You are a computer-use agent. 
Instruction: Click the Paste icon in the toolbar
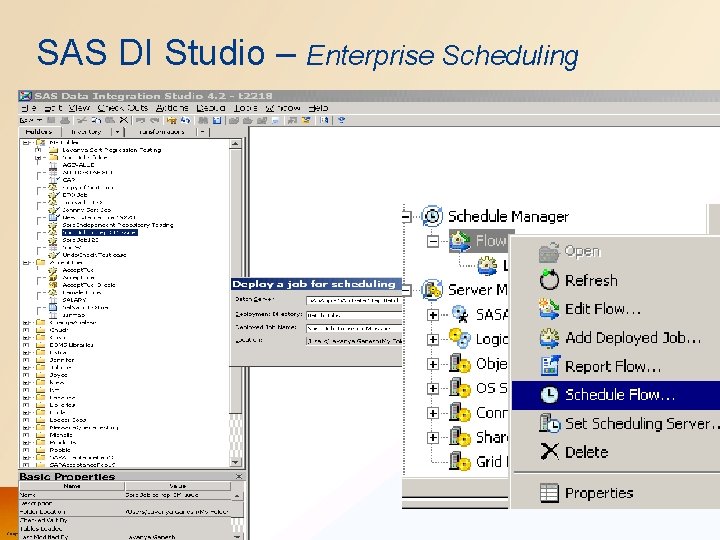[x=110, y=120]
